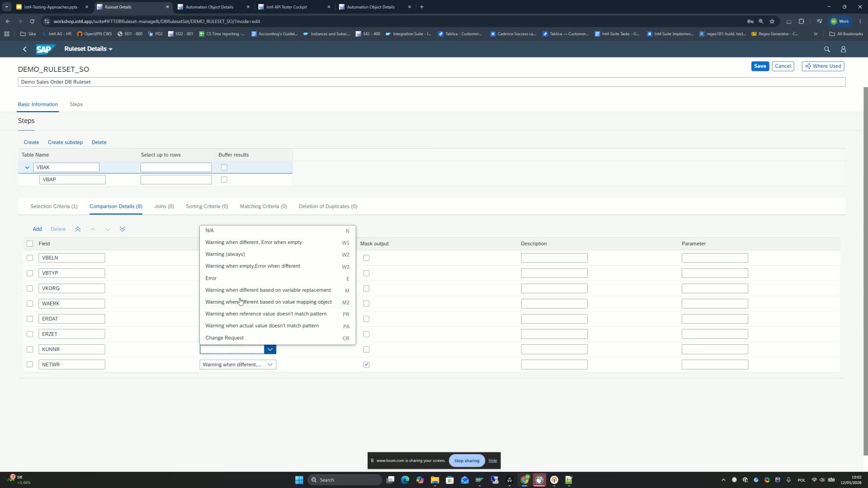This screenshot has height=488, width=868.
Task: Open the browser zoom indicator icon
Action: (761, 21)
